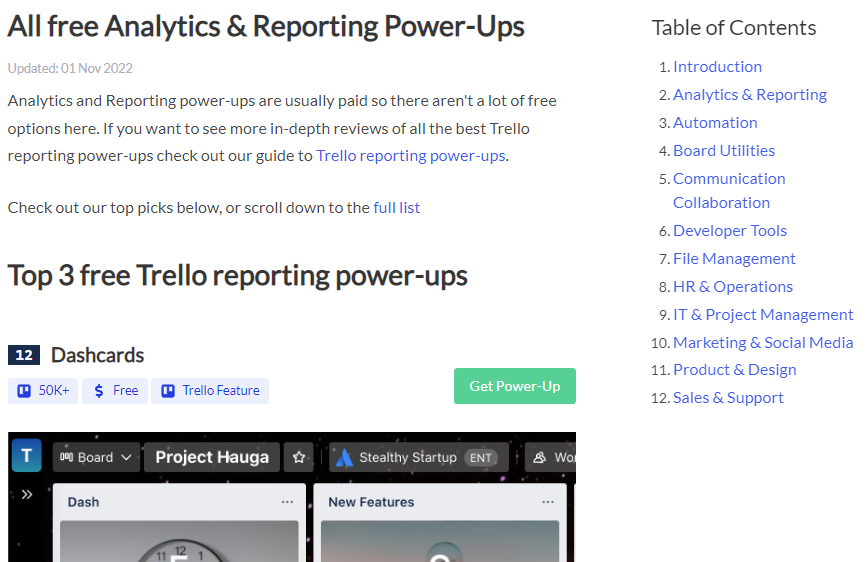Follow the full list link
The width and height of the screenshot is (868, 562).
pyautogui.click(x=396, y=208)
